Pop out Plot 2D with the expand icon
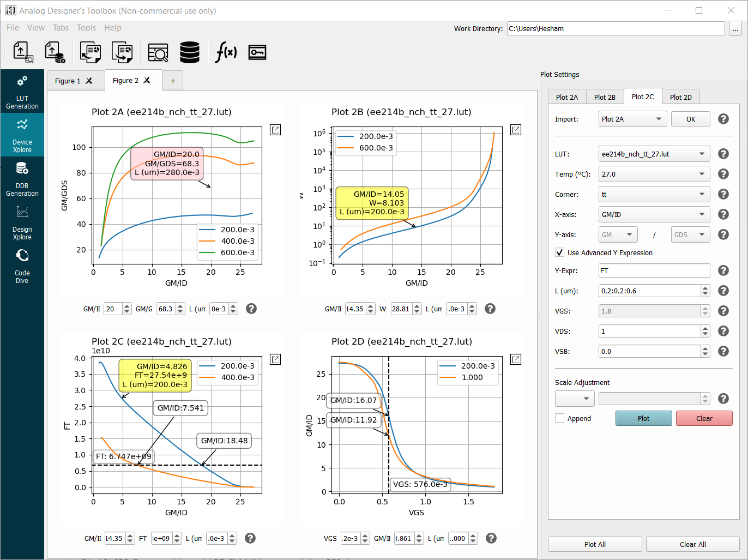The width and height of the screenshot is (748, 560). tap(516, 359)
